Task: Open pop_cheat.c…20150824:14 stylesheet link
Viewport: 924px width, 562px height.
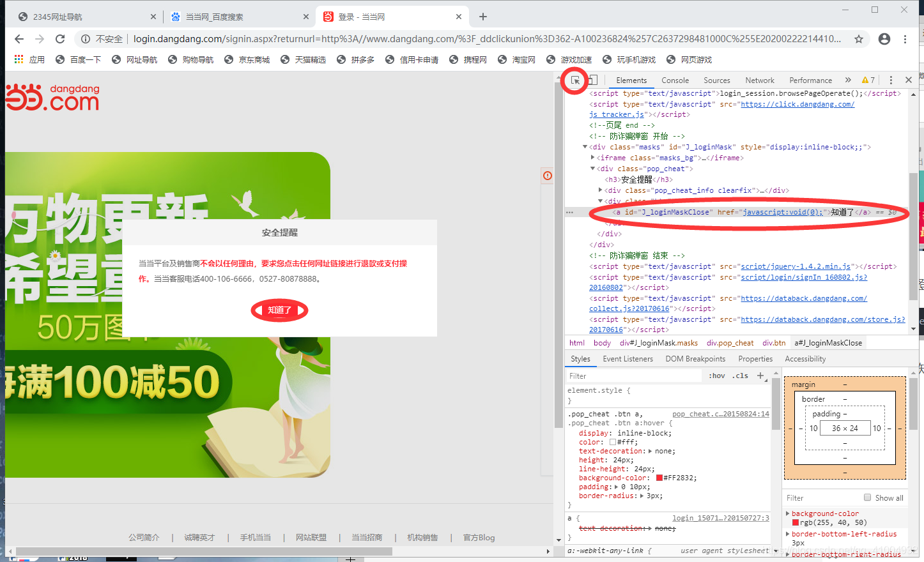Action: tap(721, 414)
